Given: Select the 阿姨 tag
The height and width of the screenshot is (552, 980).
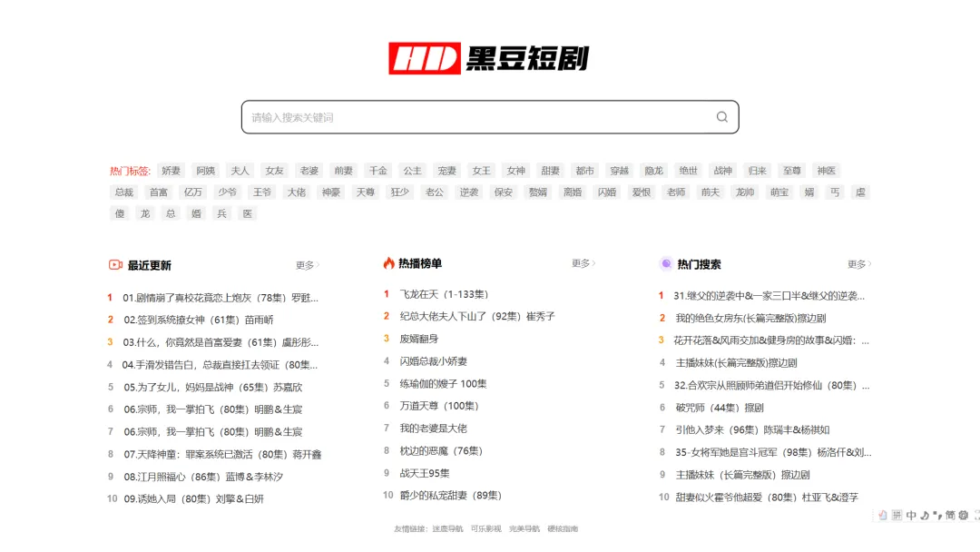Looking at the screenshot, I should click(205, 171).
